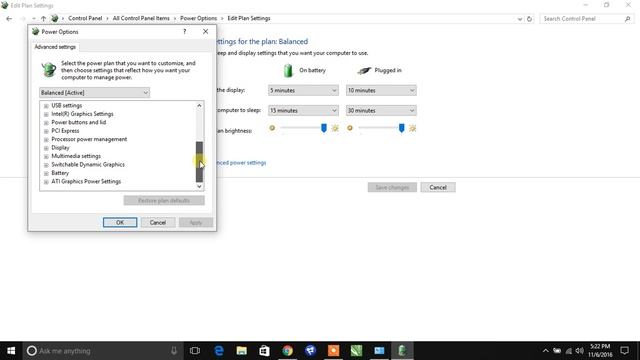Click the Cortana microphone icon
The height and width of the screenshot is (360, 640).
(x=174, y=351)
